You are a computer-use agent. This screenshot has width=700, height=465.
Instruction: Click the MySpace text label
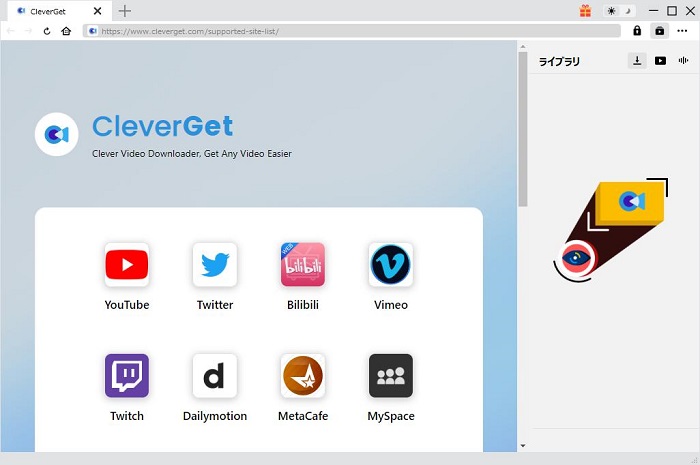(x=391, y=416)
